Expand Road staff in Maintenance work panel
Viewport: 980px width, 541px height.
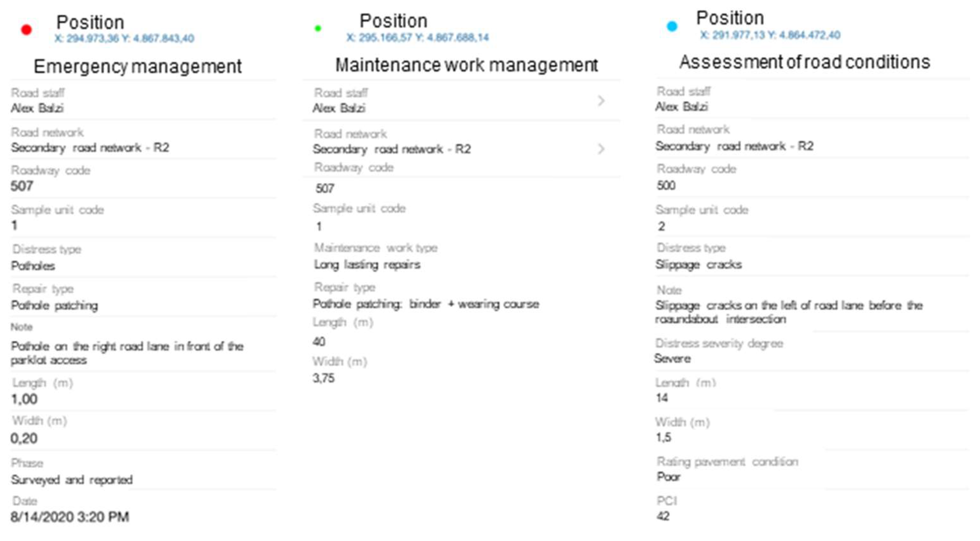(x=601, y=101)
